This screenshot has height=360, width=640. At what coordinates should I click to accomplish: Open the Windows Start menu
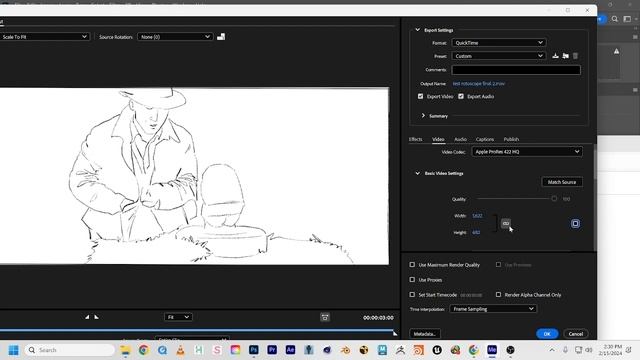coord(13,350)
